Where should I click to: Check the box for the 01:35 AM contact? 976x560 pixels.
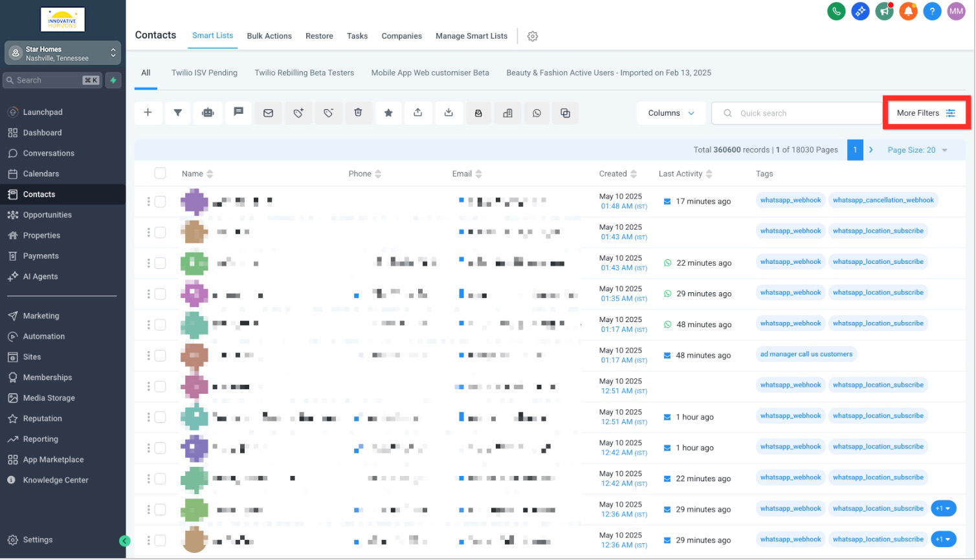point(160,294)
